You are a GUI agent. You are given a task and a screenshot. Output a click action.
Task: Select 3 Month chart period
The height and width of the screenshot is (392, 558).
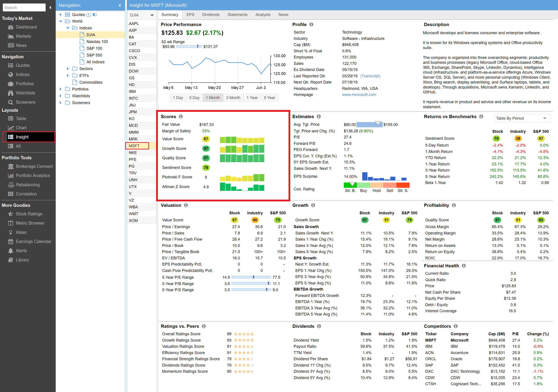pyautogui.click(x=233, y=98)
